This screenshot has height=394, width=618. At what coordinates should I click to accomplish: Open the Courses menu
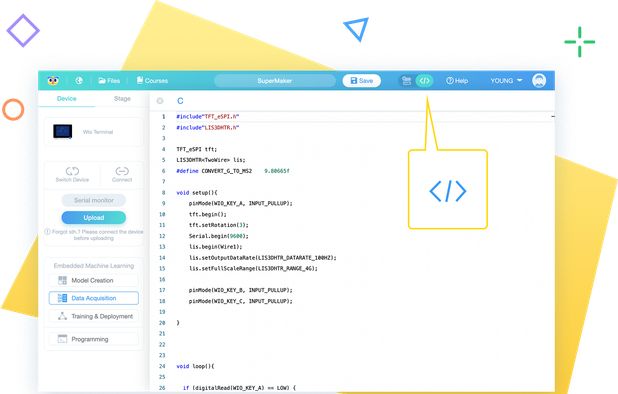pos(152,80)
